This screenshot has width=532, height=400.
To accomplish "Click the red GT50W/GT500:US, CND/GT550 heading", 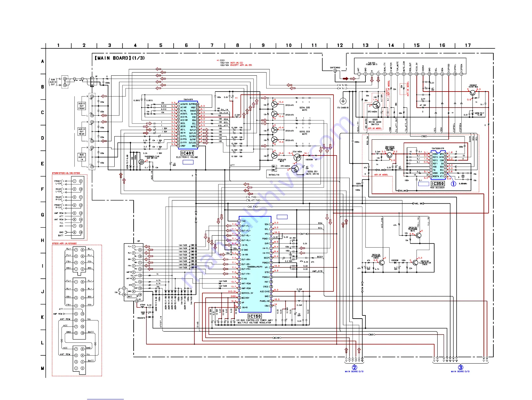I will 66,174.
